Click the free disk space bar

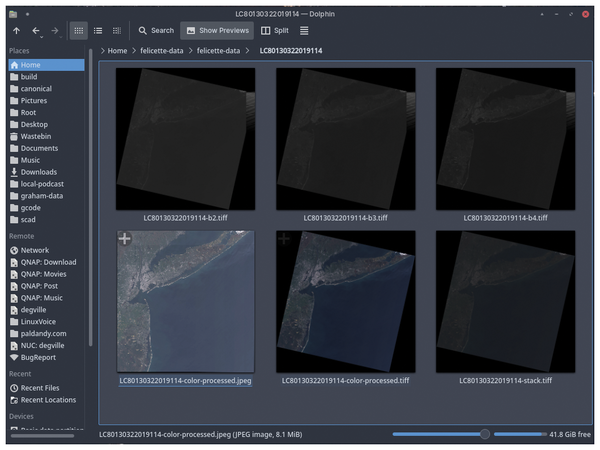520,434
